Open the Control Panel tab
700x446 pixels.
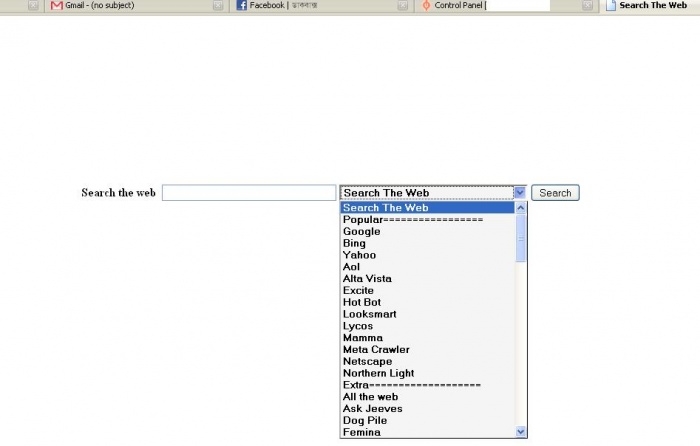tap(507, 6)
